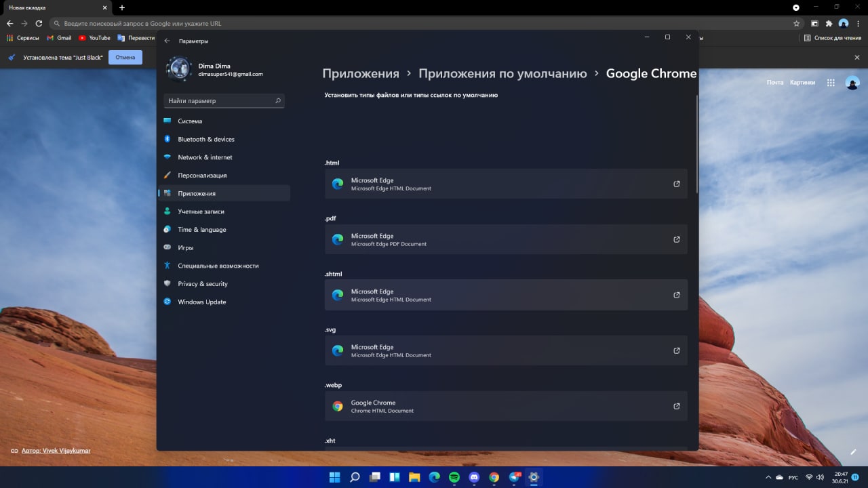
Task: Click Автор: Vivek Vijaykumar link
Action: pos(56,451)
